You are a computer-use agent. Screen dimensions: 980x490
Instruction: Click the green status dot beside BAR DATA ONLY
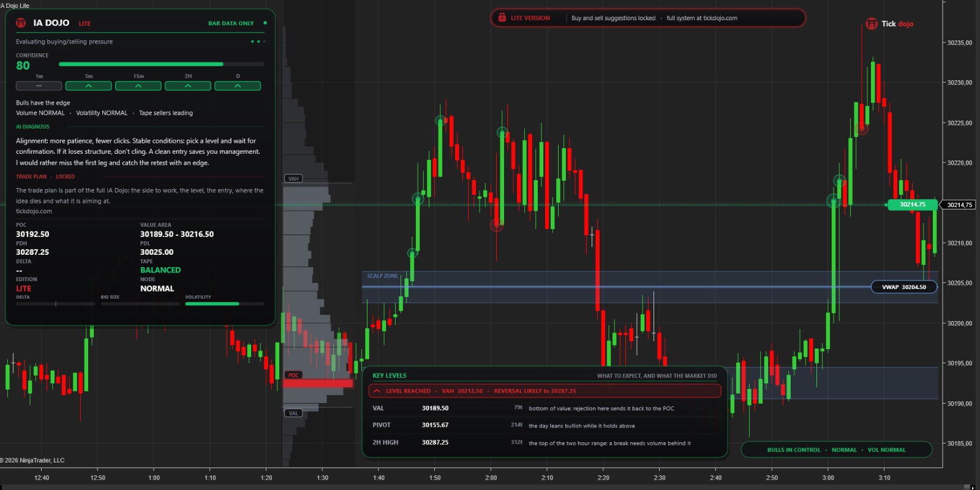[x=265, y=23]
